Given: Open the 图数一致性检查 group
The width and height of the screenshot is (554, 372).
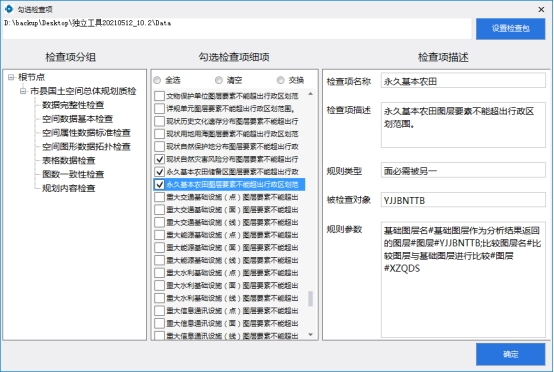Looking at the screenshot, I should coord(73,174).
